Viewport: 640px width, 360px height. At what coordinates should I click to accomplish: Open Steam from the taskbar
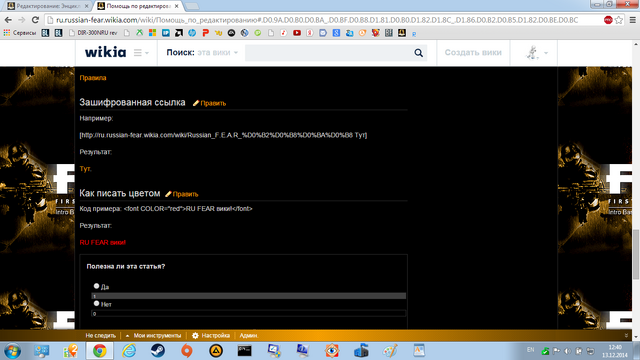click(158, 351)
